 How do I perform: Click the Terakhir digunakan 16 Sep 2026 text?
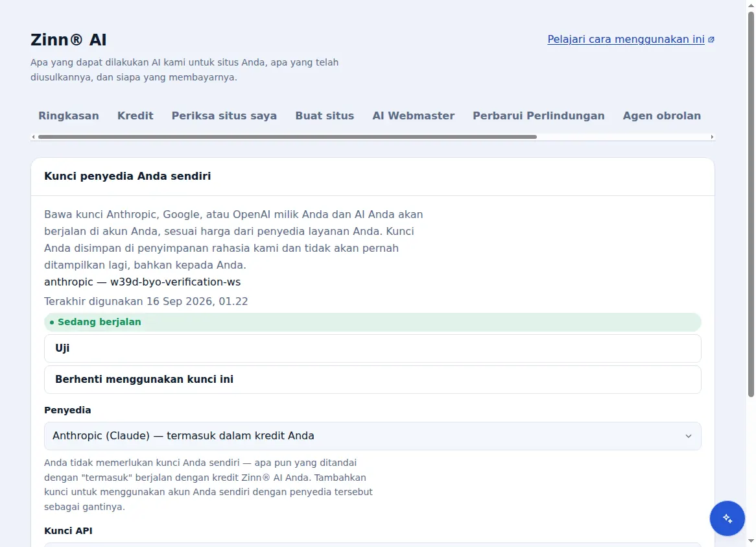146,302
